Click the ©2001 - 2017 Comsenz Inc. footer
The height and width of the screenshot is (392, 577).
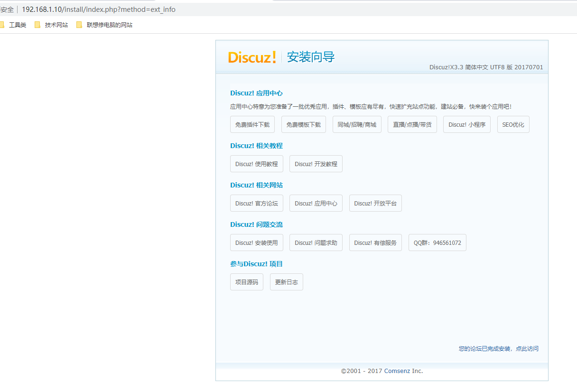(x=382, y=371)
